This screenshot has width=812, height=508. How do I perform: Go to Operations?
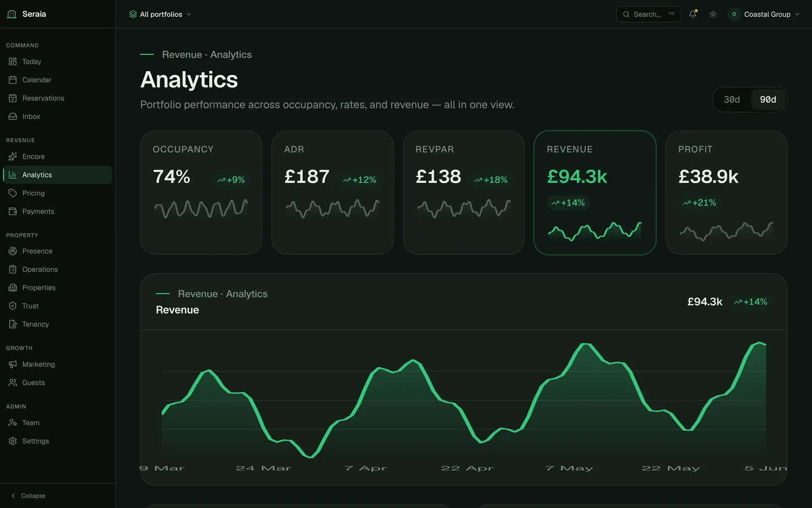coord(57,269)
